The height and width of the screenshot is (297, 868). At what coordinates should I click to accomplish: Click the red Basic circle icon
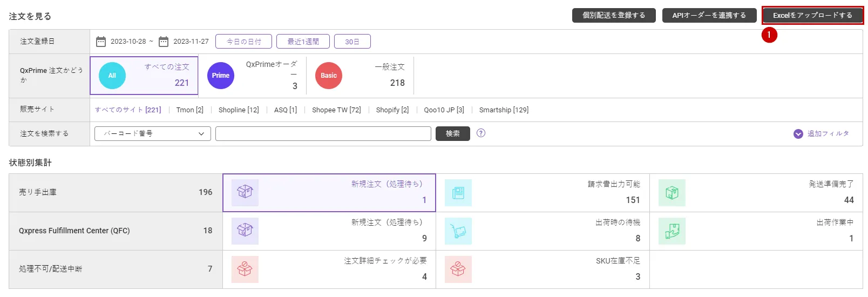329,76
